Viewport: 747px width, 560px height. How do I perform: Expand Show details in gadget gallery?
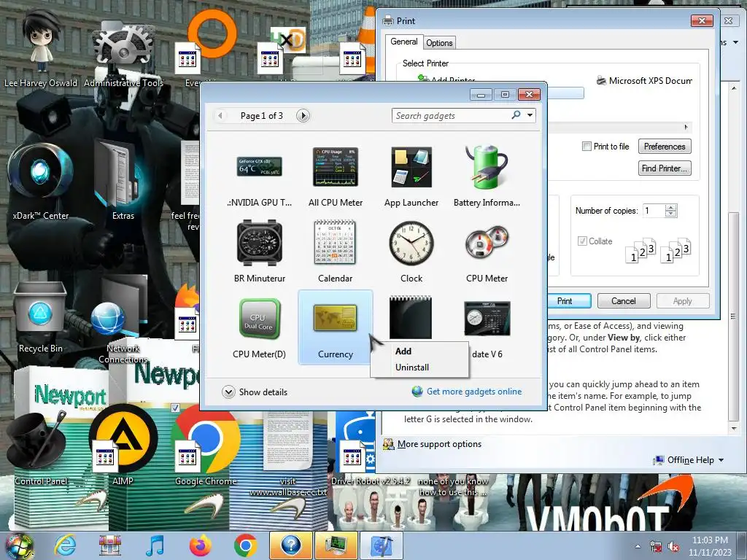click(x=255, y=392)
